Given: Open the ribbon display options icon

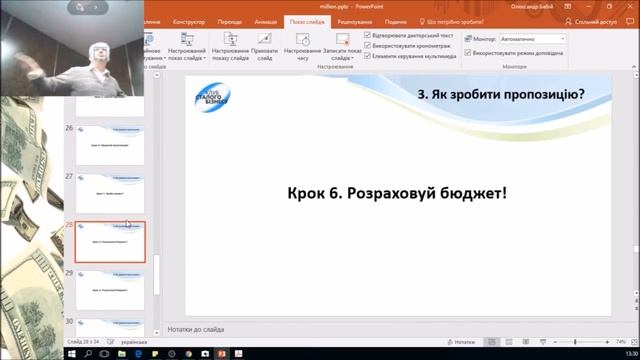Looking at the screenshot, I should click(x=568, y=7).
